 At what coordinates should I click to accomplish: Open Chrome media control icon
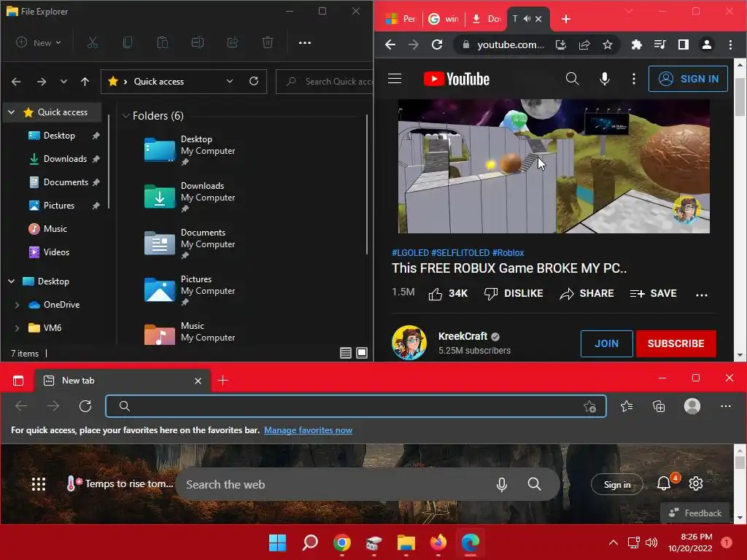click(659, 44)
